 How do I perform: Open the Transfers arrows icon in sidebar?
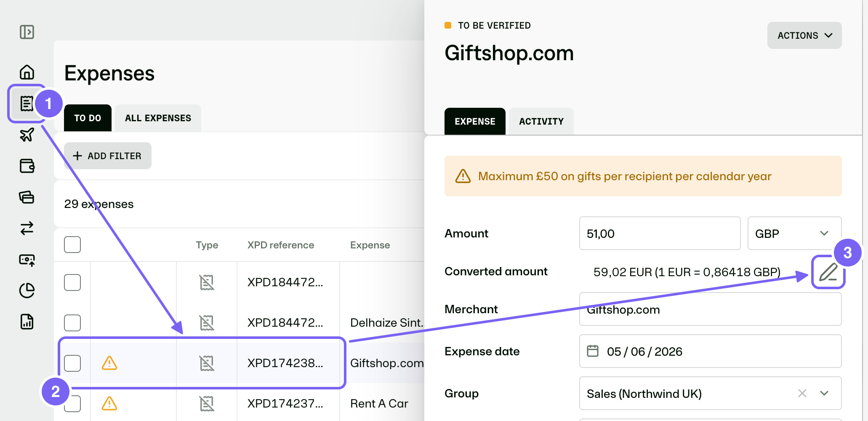(27, 228)
